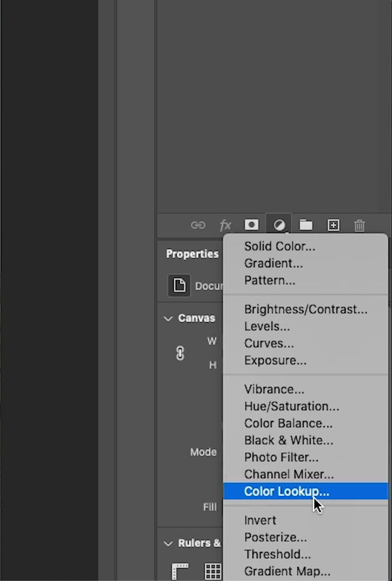392x581 pixels.
Task: Create a new layer with plus icon
Action: tap(333, 225)
